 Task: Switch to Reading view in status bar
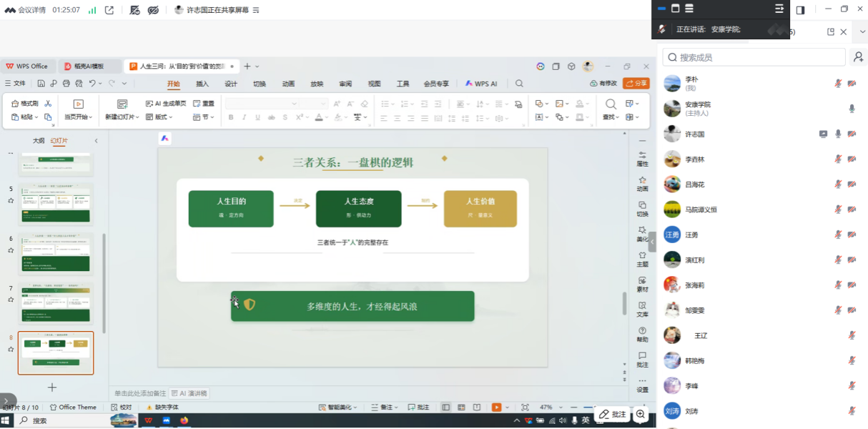(x=478, y=407)
